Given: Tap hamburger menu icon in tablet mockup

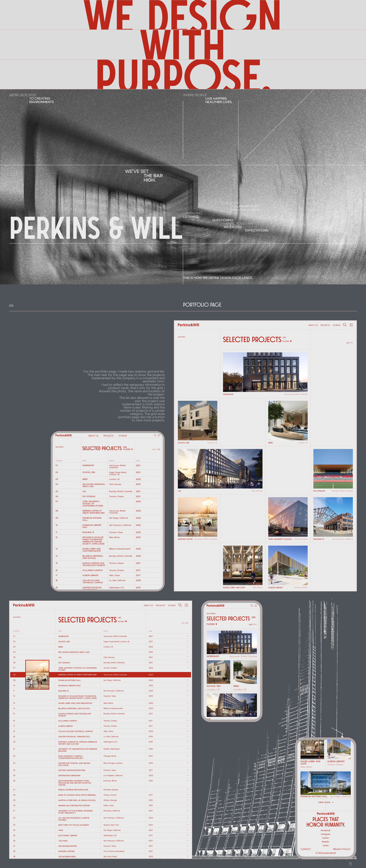Looking at the screenshot, I should pos(159,435).
